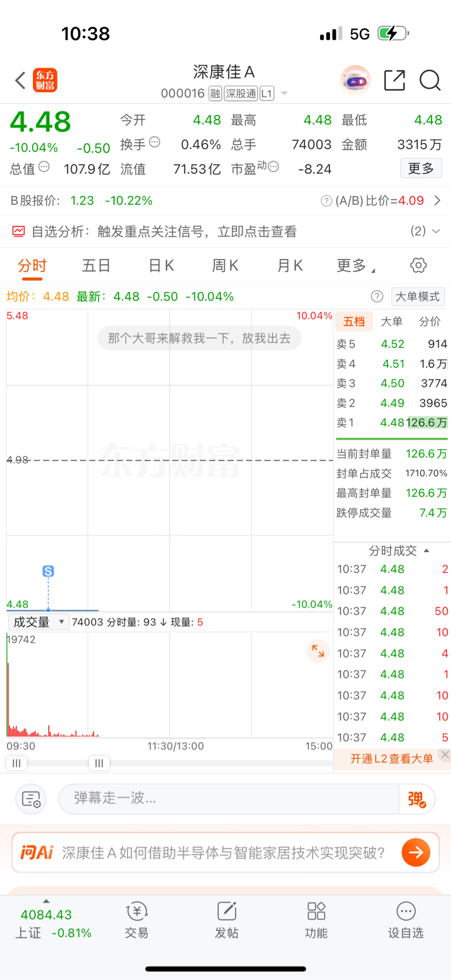This screenshot has width=451, height=980.
Task: Tap the right timeline range handle
Action: pyautogui.click(x=99, y=763)
